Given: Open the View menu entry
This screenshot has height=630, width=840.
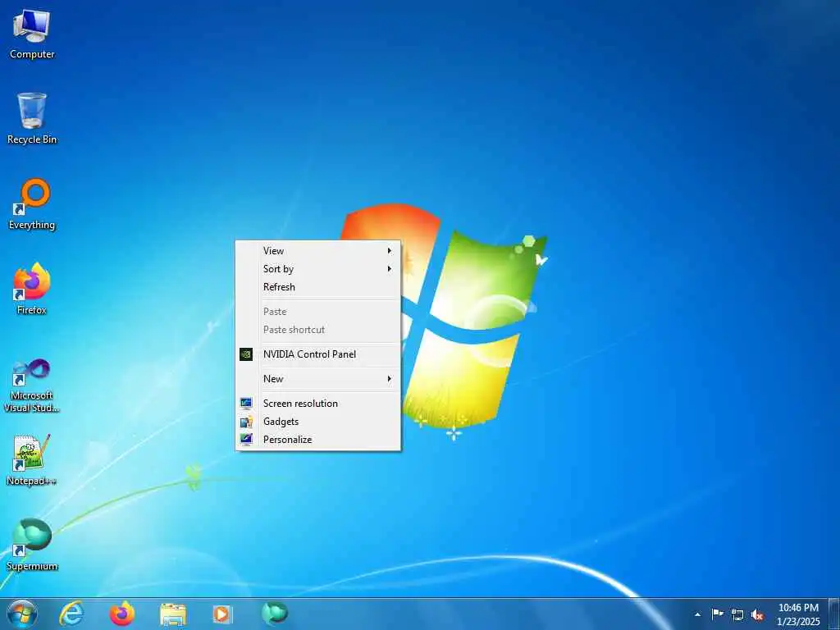Looking at the screenshot, I should [x=318, y=251].
